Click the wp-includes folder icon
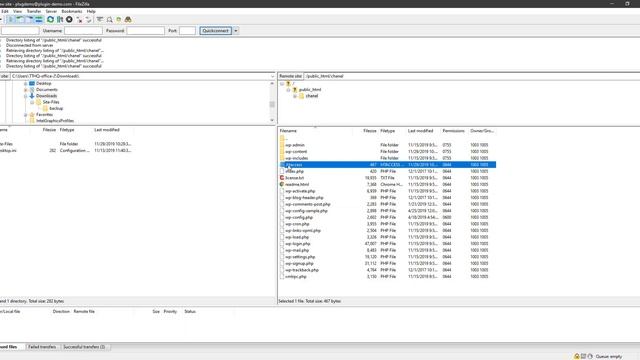The image size is (640, 360). (282, 158)
